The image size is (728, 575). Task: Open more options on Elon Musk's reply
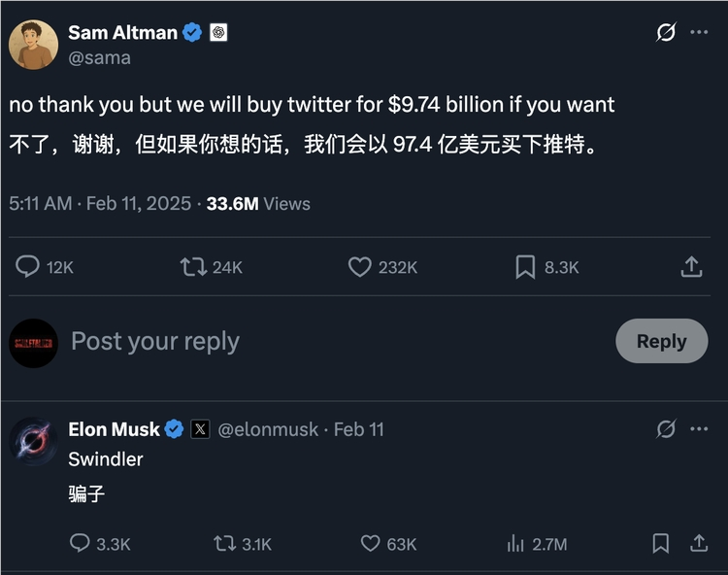[699, 428]
